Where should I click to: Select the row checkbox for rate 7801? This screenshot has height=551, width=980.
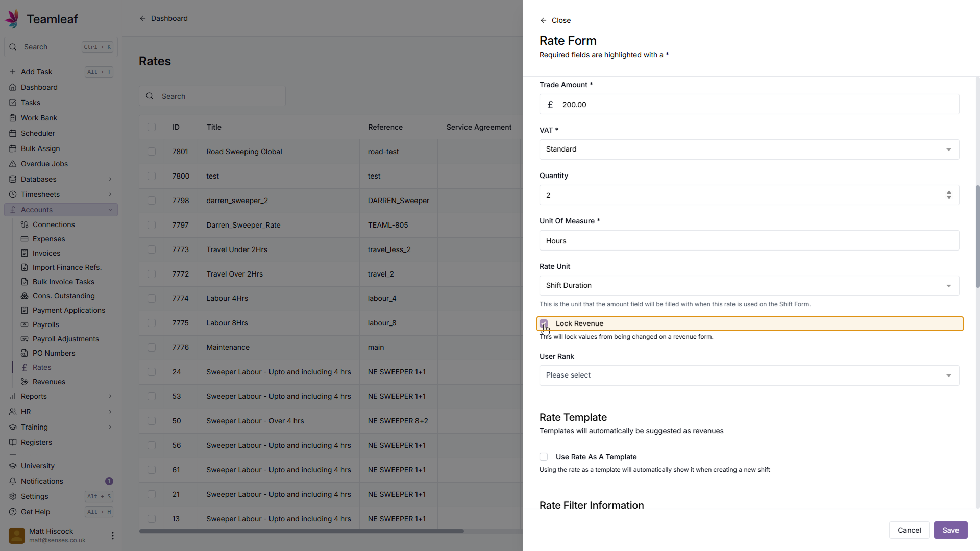pyautogui.click(x=152, y=152)
